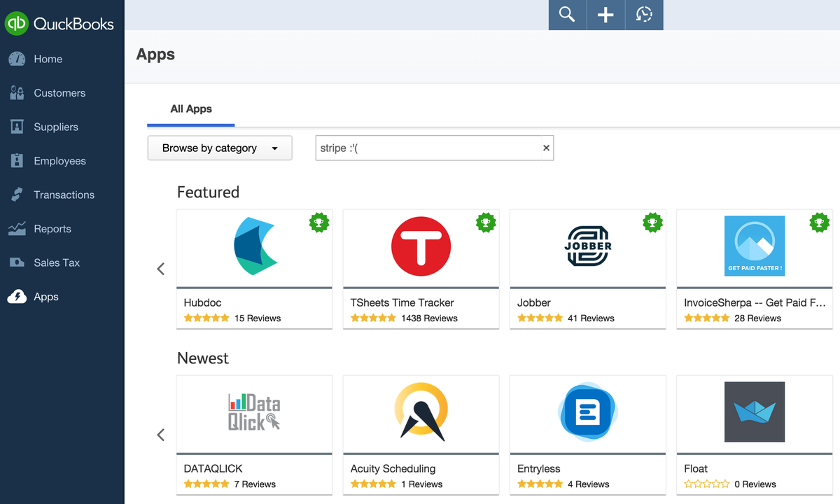Viewport: 840px width, 504px height.
Task: Open the Float app title
Action: pyautogui.click(x=695, y=468)
